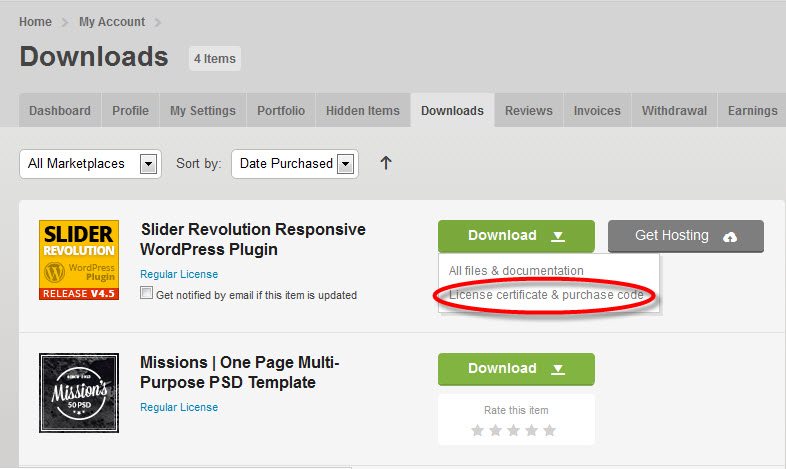
Task: Enable email notification for item updates
Action: tap(146, 293)
